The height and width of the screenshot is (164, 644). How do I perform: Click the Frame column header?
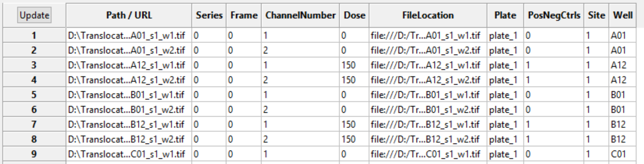pos(244,15)
